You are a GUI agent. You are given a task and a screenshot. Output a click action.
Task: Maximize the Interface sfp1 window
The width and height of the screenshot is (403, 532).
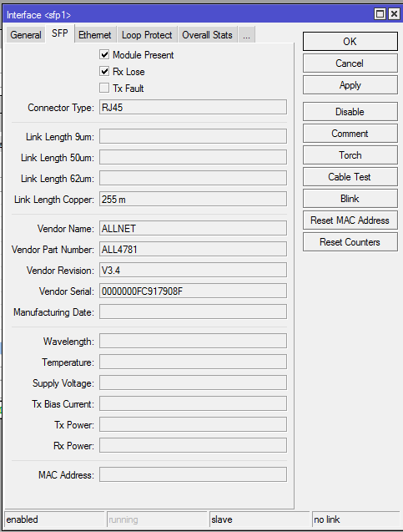tap(380, 14)
